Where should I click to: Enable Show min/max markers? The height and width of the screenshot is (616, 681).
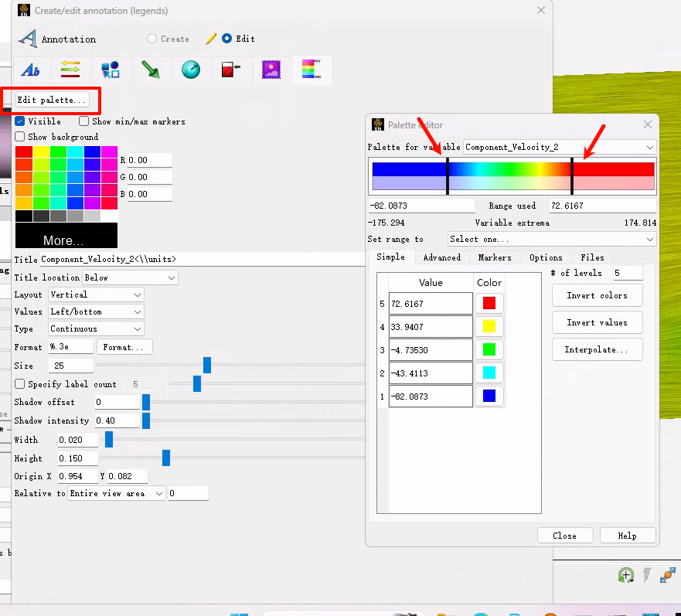83,121
